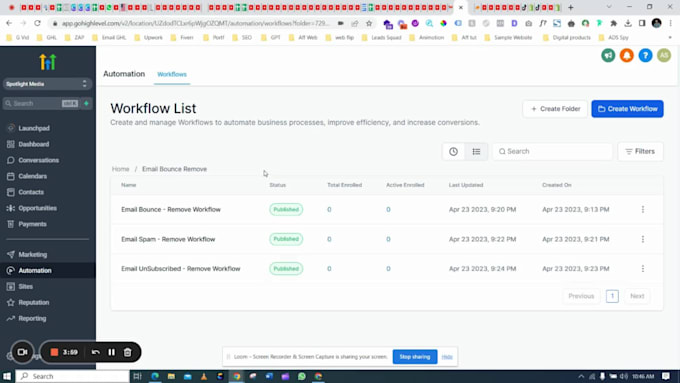This screenshot has width=680, height=383.
Task: Open the Windows Start menu
Action: pyautogui.click(x=7, y=376)
